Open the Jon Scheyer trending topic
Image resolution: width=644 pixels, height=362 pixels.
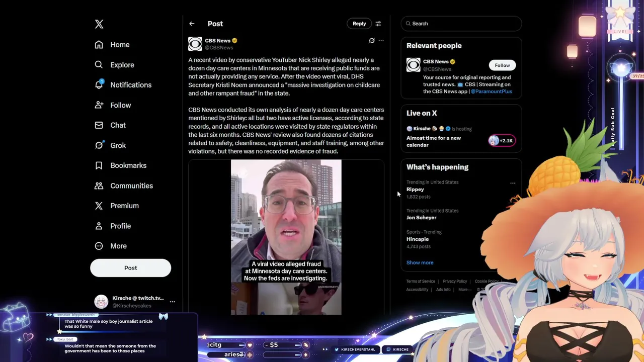421,218
